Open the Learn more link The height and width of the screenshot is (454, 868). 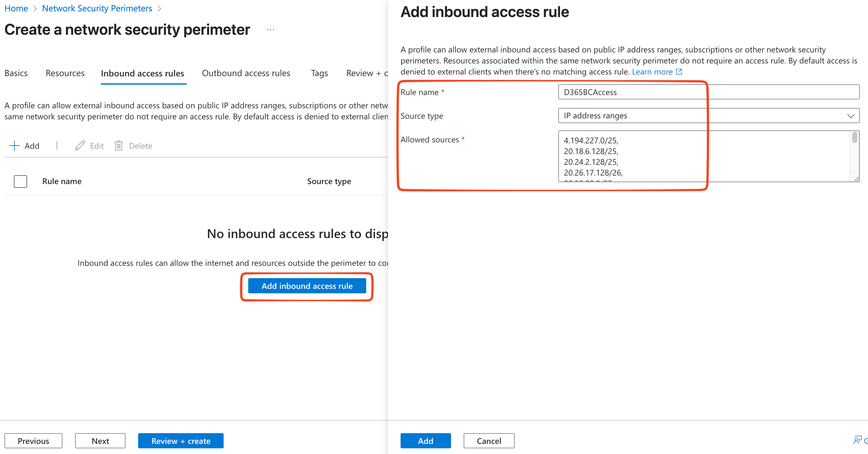tap(652, 72)
